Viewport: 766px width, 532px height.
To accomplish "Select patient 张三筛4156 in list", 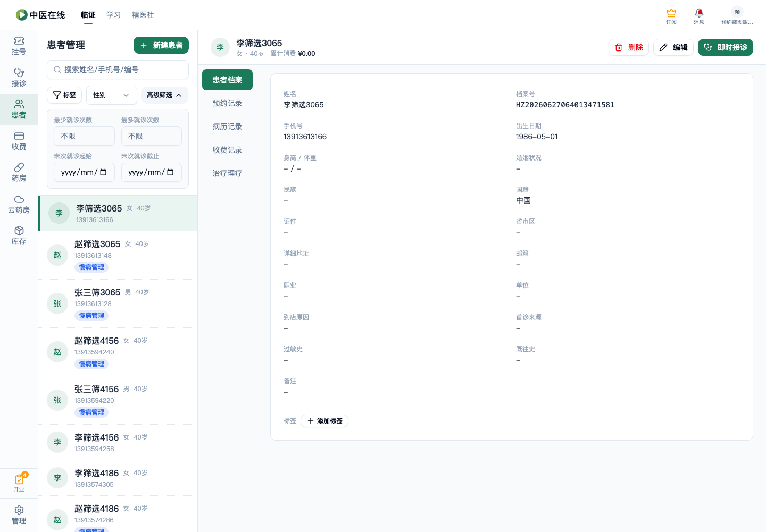I will 118,400.
